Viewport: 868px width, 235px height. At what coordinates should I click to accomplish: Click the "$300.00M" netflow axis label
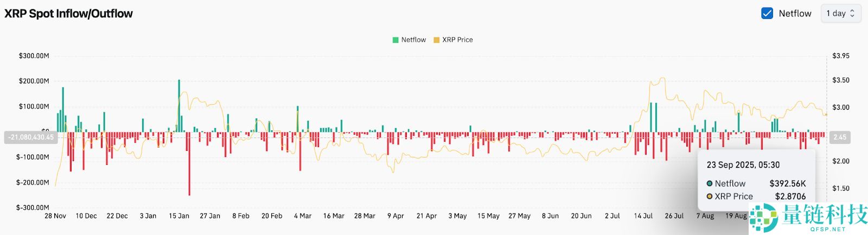coord(34,56)
